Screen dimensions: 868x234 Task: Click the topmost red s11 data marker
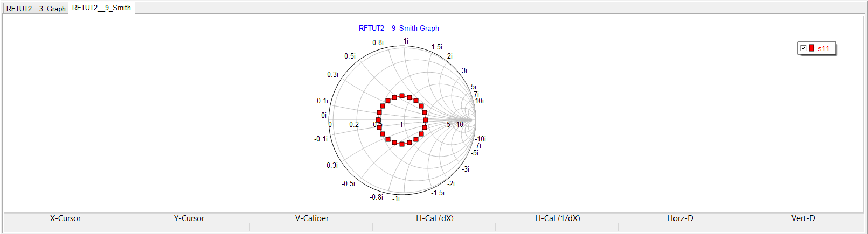(402, 96)
